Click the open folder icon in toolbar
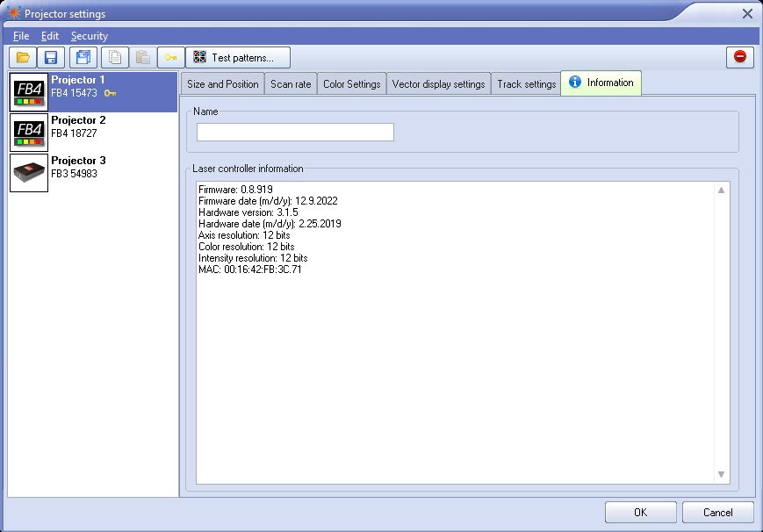 (x=23, y=58)
